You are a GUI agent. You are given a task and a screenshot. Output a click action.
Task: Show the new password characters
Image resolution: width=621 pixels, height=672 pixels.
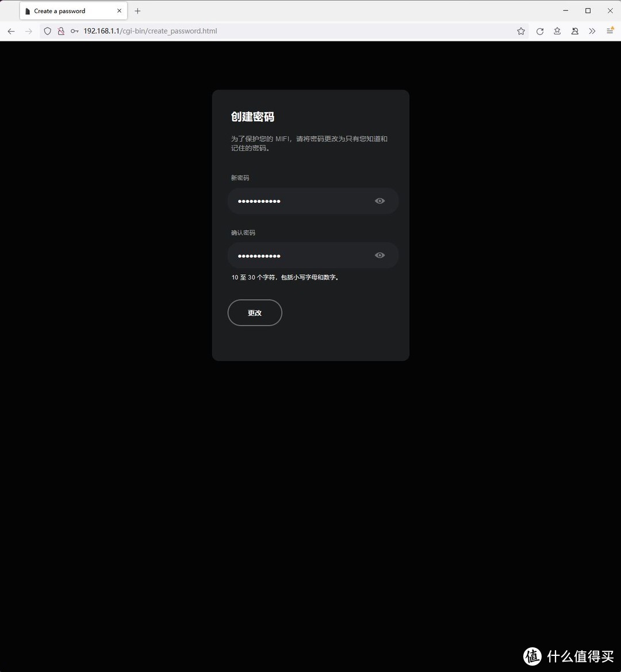pyautogui.click(x=379, y=201)
